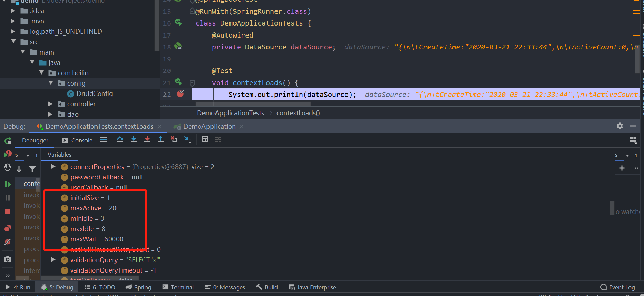Click the camera thread dump icon

point(8,259)
